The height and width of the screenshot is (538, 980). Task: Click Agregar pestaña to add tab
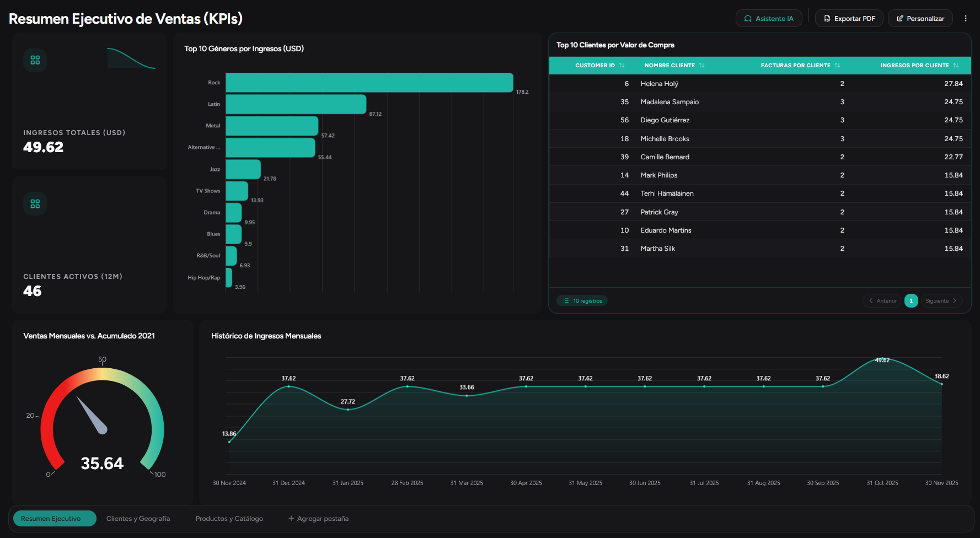(318, 519)
